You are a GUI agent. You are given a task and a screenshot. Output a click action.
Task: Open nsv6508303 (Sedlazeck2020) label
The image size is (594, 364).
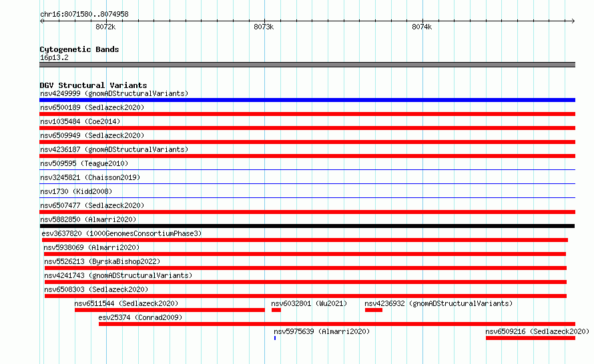(x=96, y=289)
